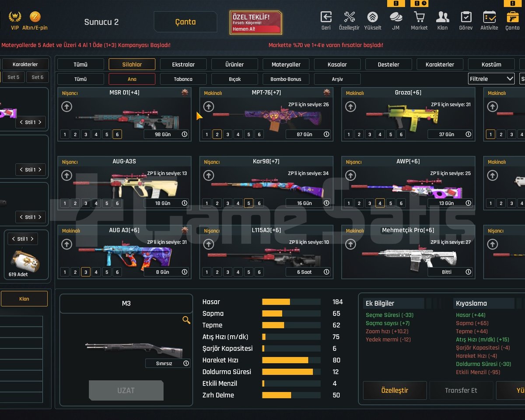This screenshot has height=420, width=525.
Task: Click the Özel Teklif Hemen Al banner
Action: click(x=256, y=23)
